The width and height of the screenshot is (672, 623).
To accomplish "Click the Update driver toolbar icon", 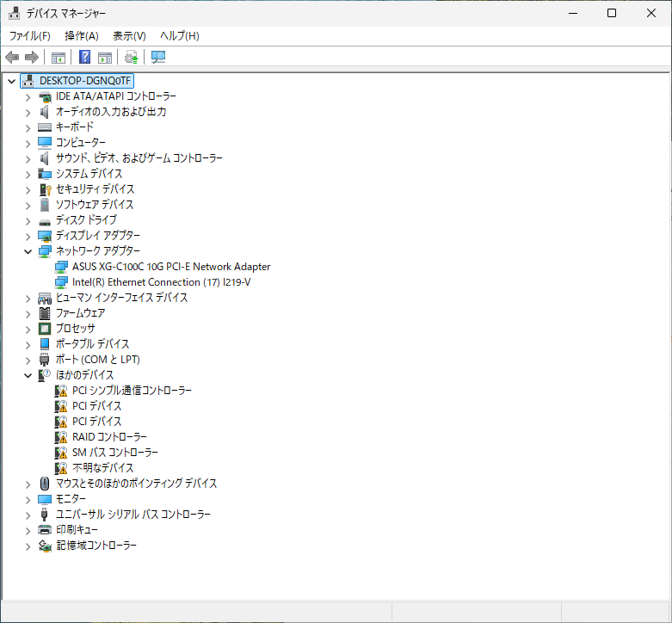I will (131, 57).
